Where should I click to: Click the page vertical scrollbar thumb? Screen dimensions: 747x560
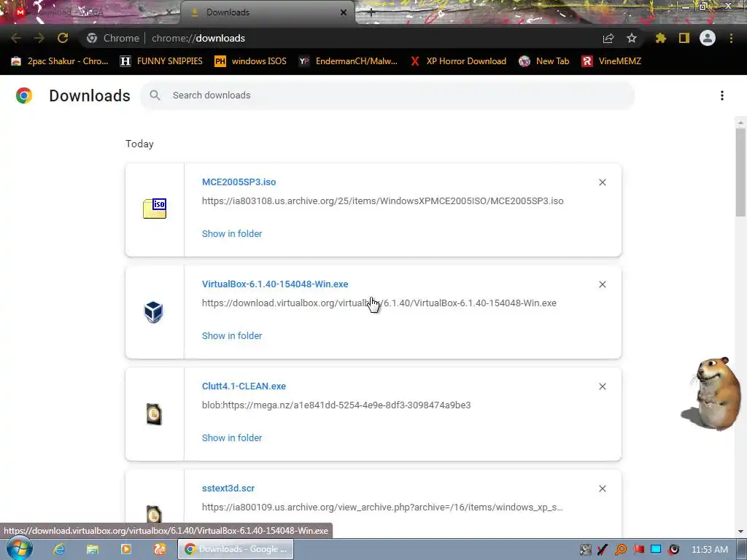pos(740,172)
